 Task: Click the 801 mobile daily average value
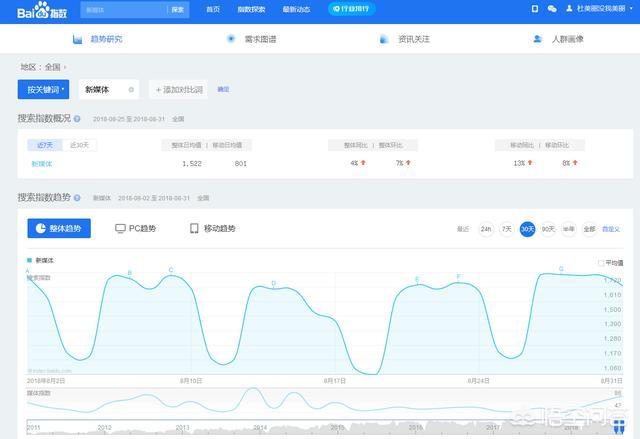pos(241,163)
